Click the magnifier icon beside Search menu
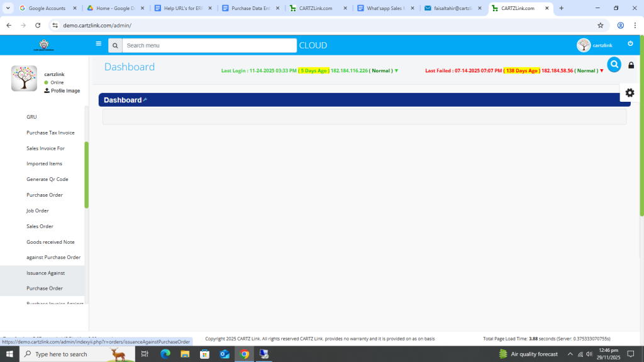 point(115,45)
